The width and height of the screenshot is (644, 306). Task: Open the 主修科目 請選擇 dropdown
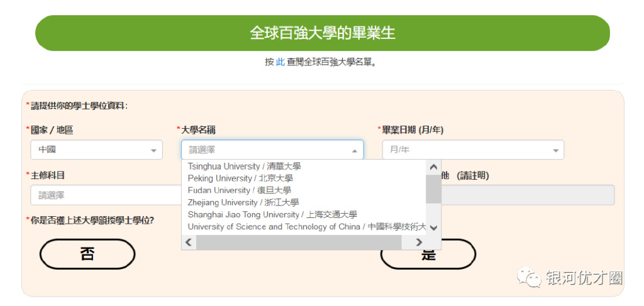point(106,195)
